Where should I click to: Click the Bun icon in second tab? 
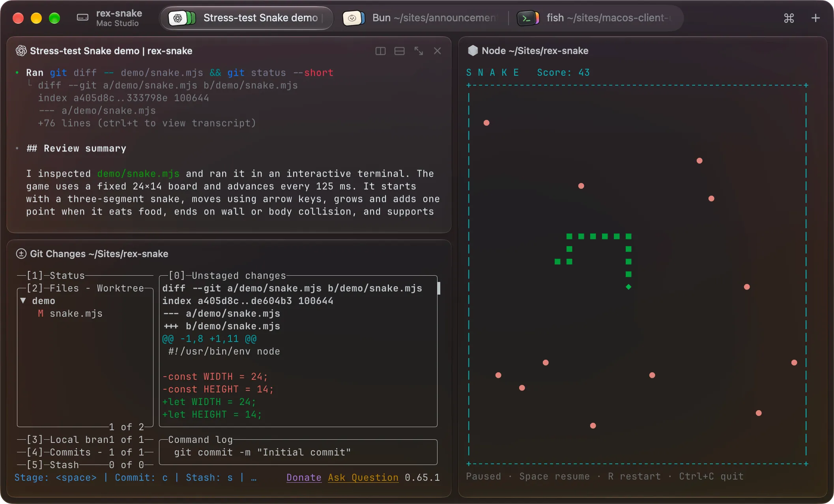tap(353, 18)
